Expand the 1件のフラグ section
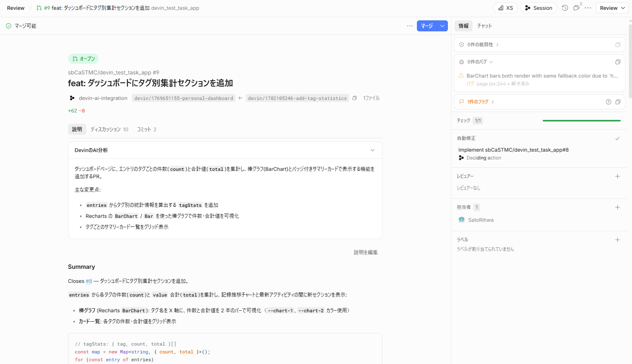The height and width of the screenshot is (364, 632). click(481, 102)
